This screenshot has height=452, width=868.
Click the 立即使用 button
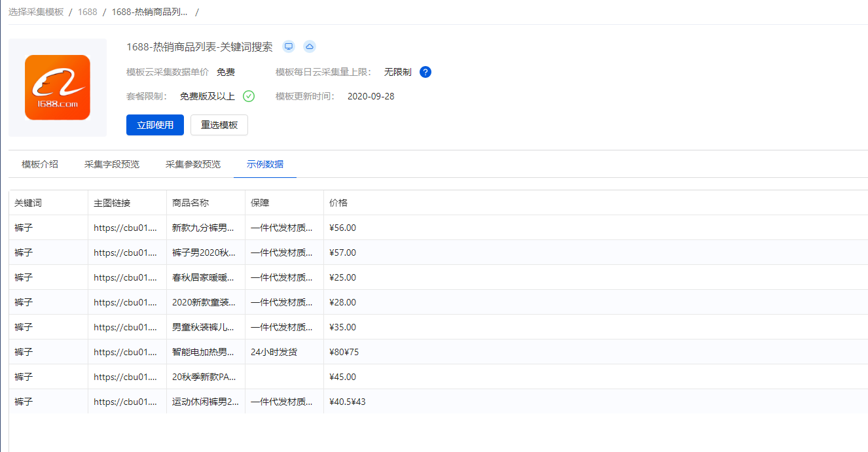[155, 125]
